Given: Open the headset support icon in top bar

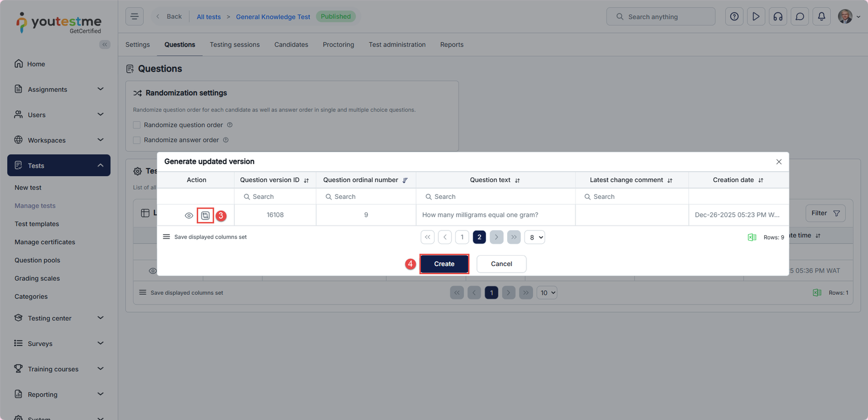Looking at the screenshot, I should click(x=777, y=17).
